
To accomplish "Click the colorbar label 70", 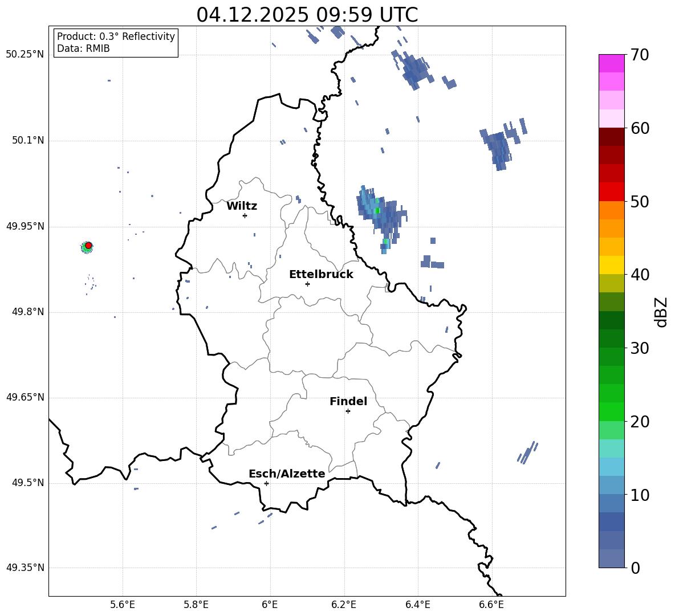I will pos(640,55).
